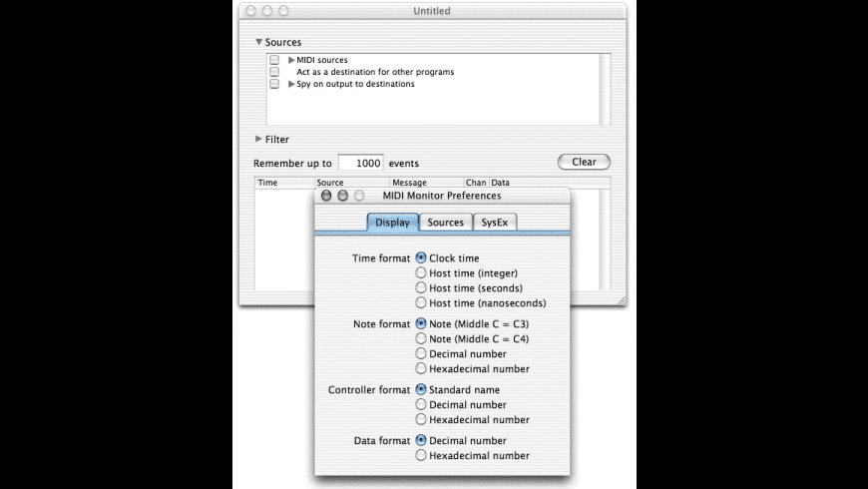Choose Host time (seconds) option
Image resolution: width=868 pixels, height=489 pixels.
pos(421,287)
